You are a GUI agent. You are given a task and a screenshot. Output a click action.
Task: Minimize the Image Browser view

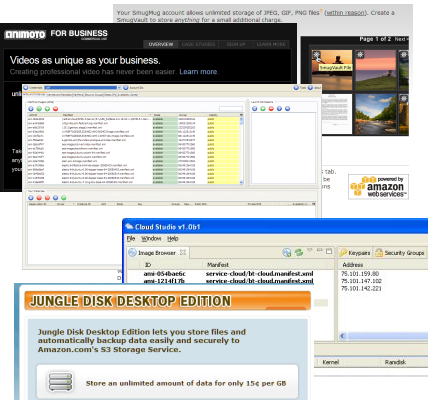320,250
